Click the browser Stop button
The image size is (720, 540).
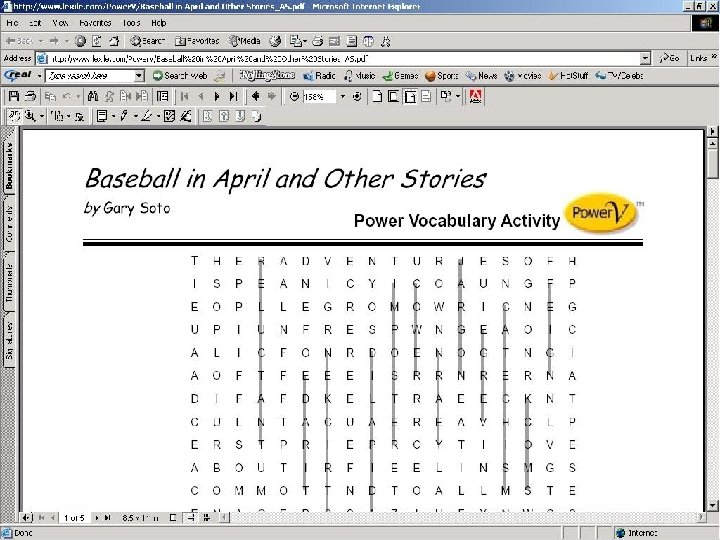pyautogui.click(x=80, y=41)
